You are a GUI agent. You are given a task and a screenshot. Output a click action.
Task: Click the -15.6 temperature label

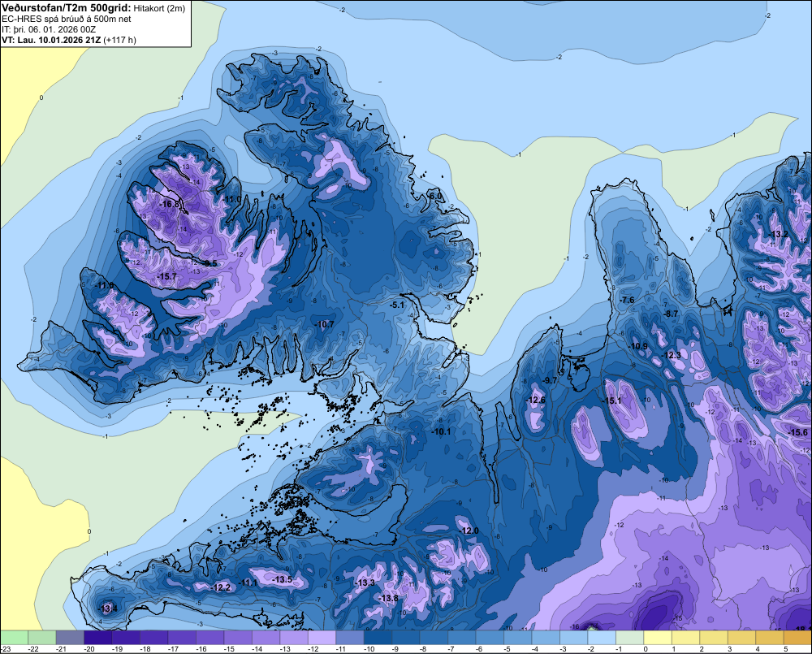coord(797,432)
